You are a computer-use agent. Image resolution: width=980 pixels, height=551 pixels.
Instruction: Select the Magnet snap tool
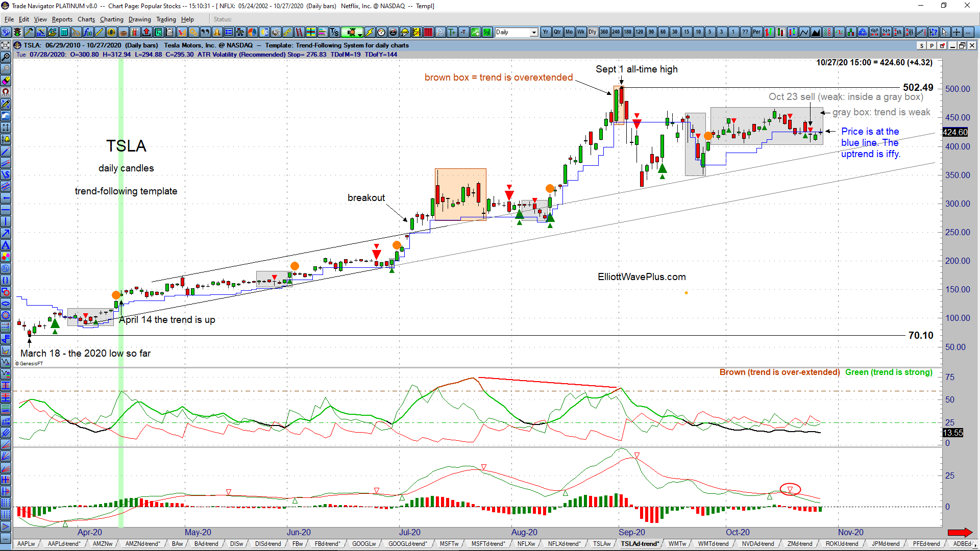(x=6, y=92)
